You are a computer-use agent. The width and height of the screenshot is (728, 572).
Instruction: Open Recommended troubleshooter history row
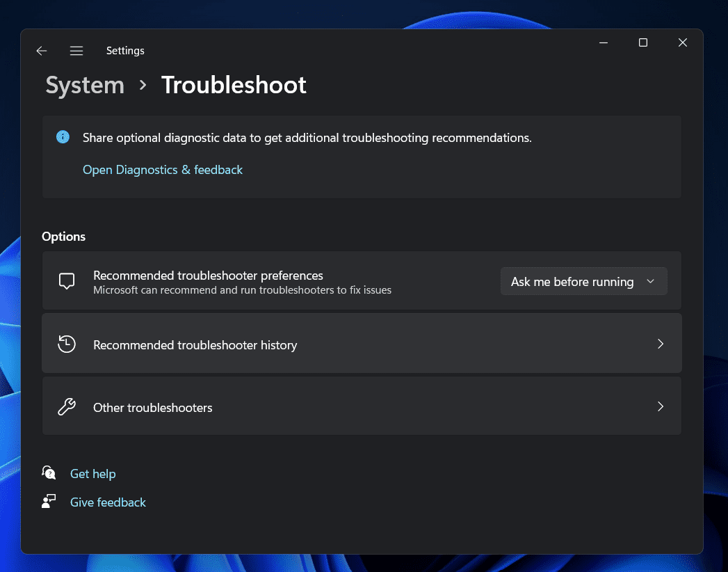(362, 343)
